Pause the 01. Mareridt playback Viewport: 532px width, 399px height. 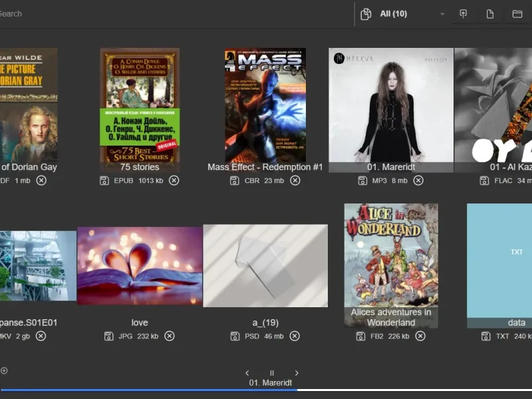point(271,373)
